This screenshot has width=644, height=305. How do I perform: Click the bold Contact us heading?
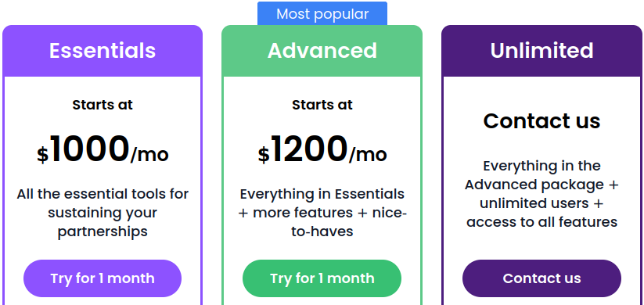click(x=541, y=120)
